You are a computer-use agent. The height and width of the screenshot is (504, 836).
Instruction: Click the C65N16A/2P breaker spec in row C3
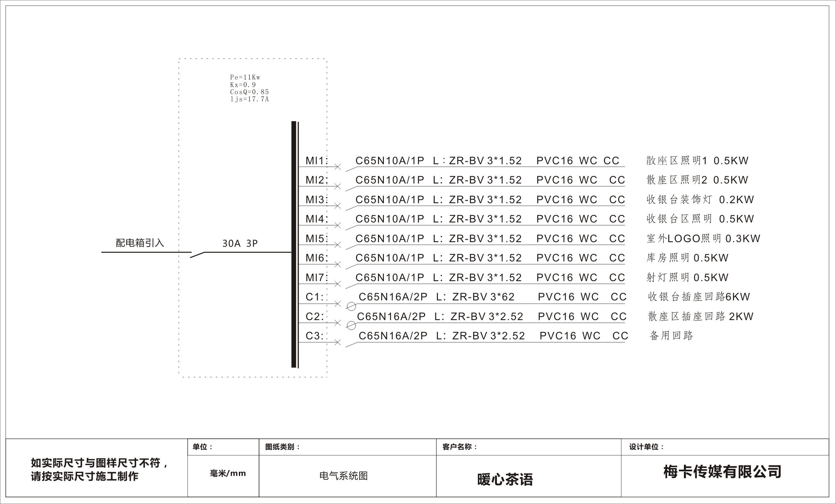[393, 336]
